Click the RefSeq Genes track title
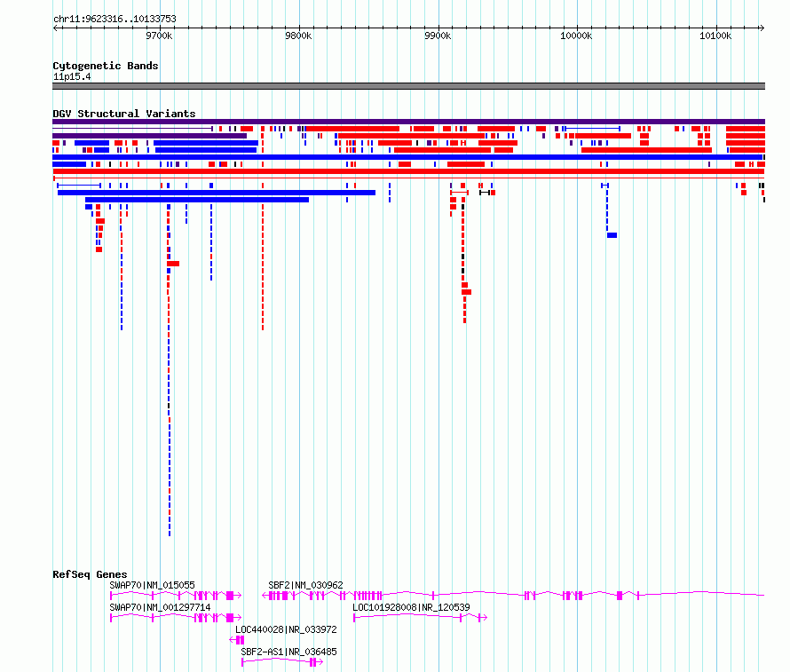Viewport: 790px width, 672px height. click(x=90, y=574)
